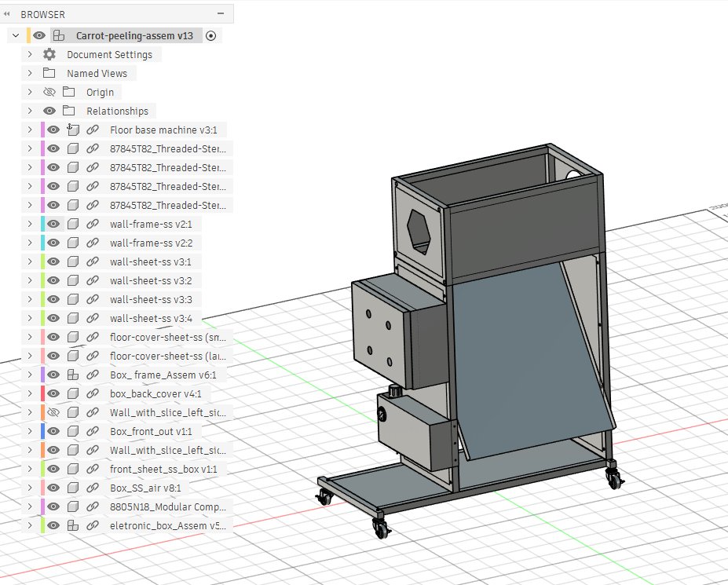Click component icon of Box_front_out v1:1
Viewport: 728px width, 585px height.
[x=73, y=431]
